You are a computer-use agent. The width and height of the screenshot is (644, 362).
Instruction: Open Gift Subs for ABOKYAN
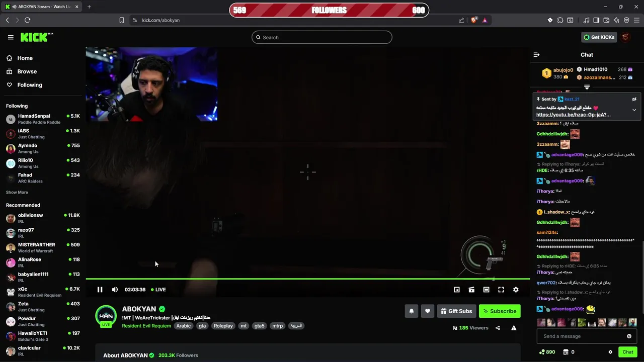(457, 311)
